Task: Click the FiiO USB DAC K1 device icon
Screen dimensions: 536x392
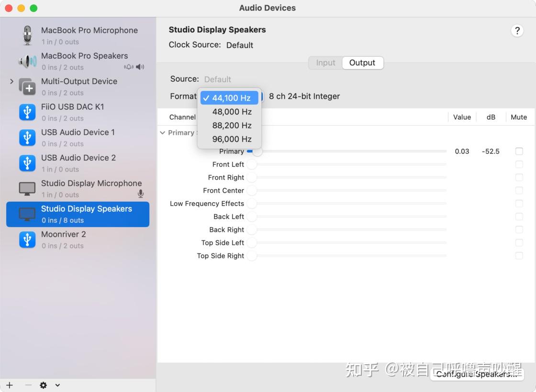Action: coord(27,111)
